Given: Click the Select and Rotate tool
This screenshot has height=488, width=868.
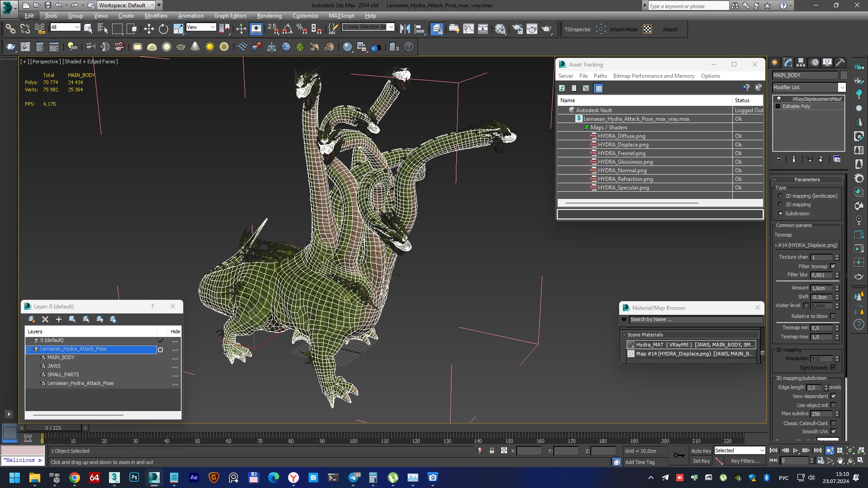Looking at the screenshot, I should coord(163,29).
